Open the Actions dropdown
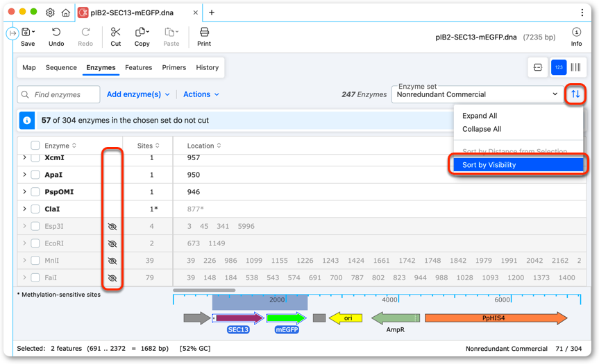 point(201,94)
